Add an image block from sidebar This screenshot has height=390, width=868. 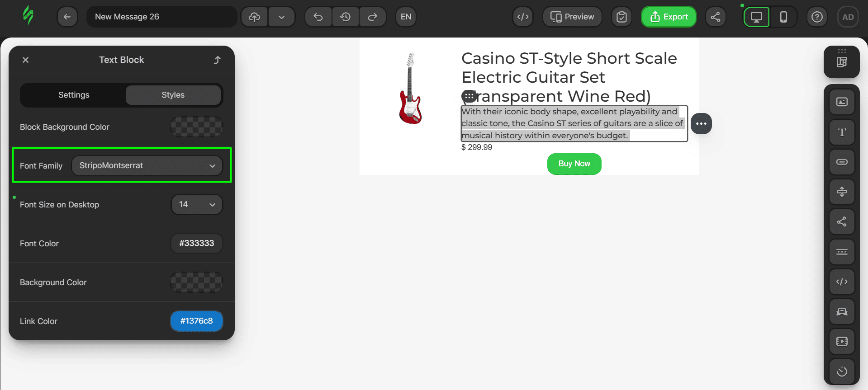point(841,102)
